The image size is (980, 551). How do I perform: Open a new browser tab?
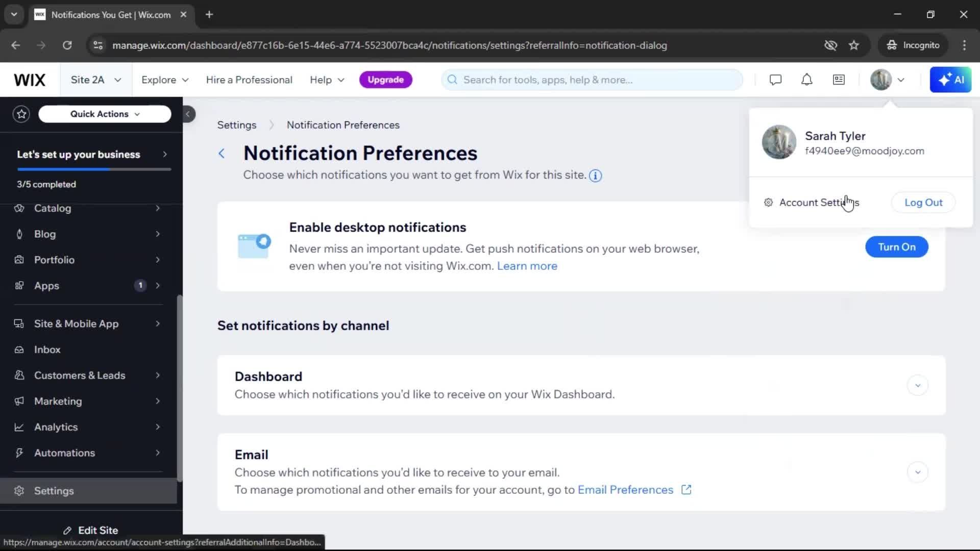(x=209, y=15)
